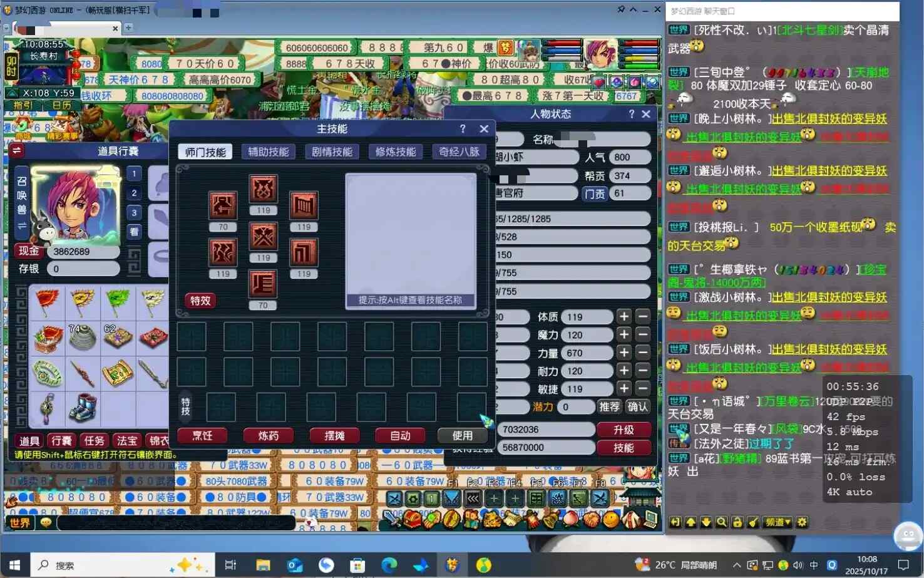Click the 炼药 alchemy button
This screenshot has height=578, width=924.
pos(269,436)
